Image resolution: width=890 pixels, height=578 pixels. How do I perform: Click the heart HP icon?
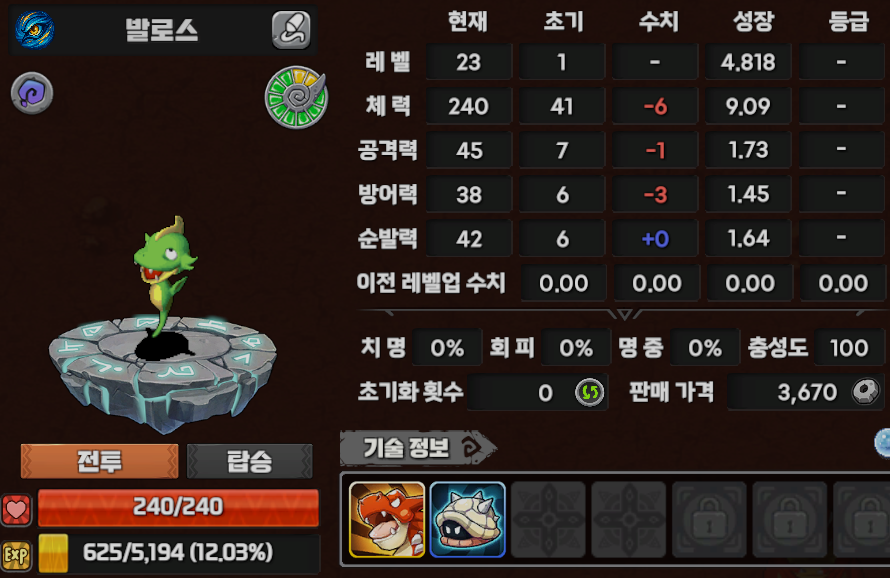point(16,509)
